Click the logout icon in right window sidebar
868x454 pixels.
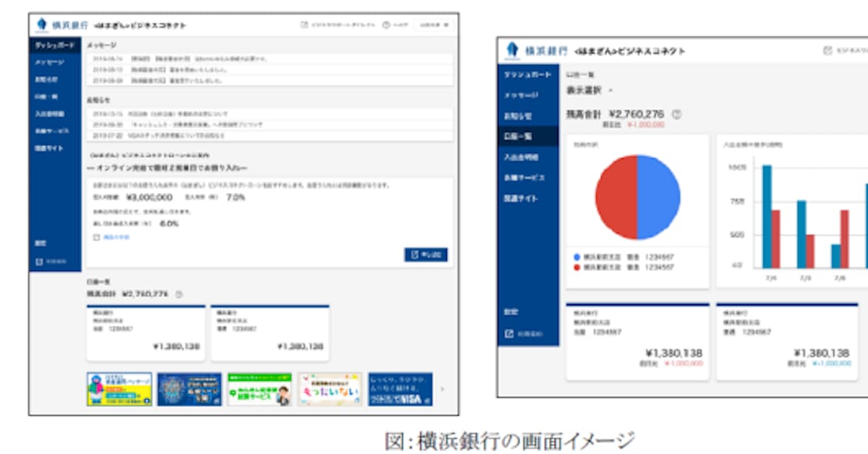(509, 333)
